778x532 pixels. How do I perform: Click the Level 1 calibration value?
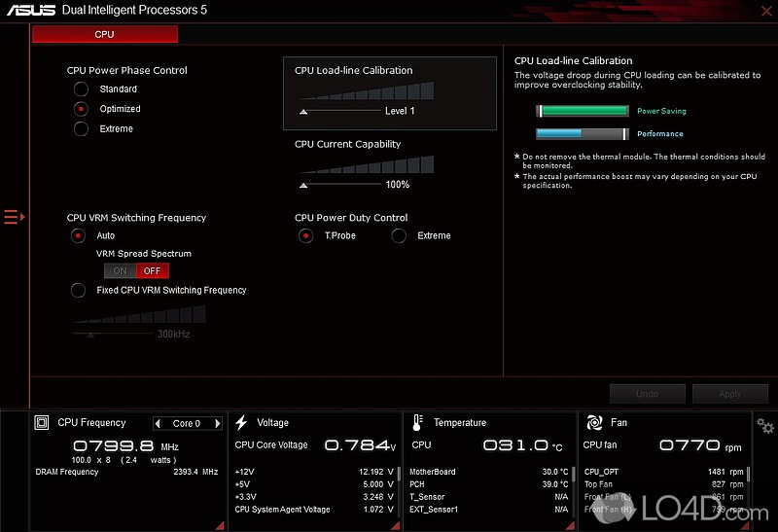(400, 111)
